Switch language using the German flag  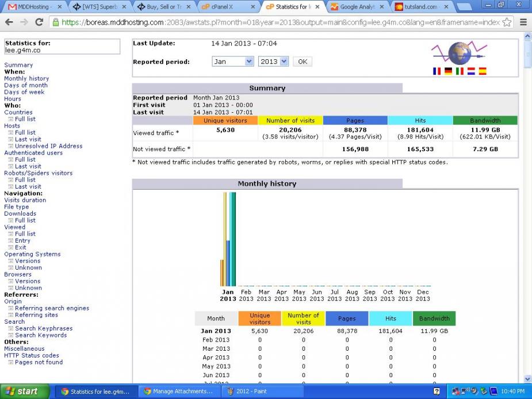click(448, 71)
